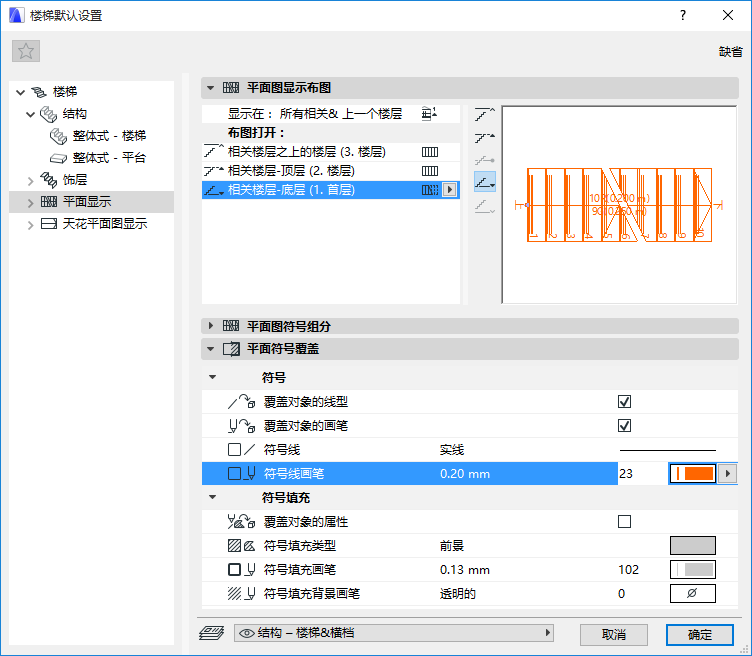Click 实线 line type value
Viewport: 752px width, 656px height.
coord(452,450)
